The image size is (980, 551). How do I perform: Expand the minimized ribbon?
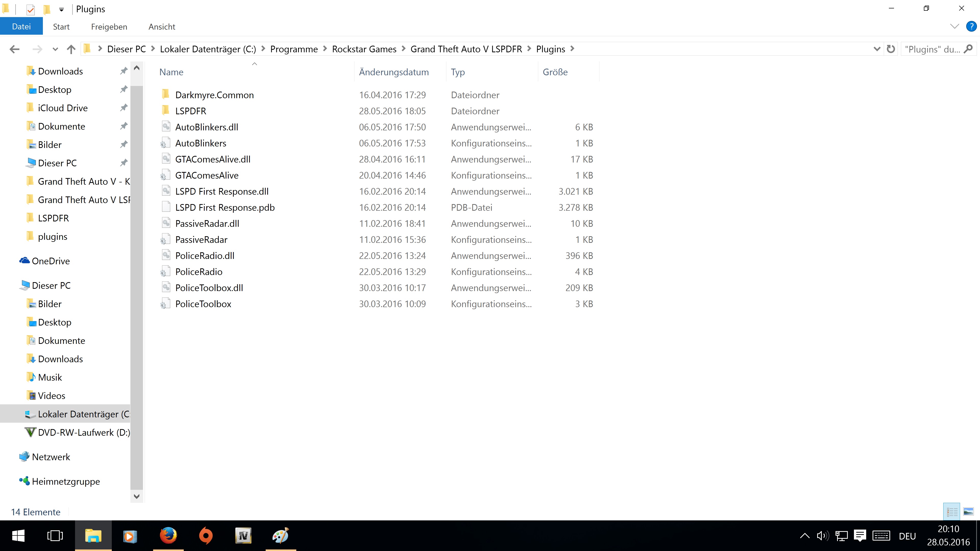point(954,27)
